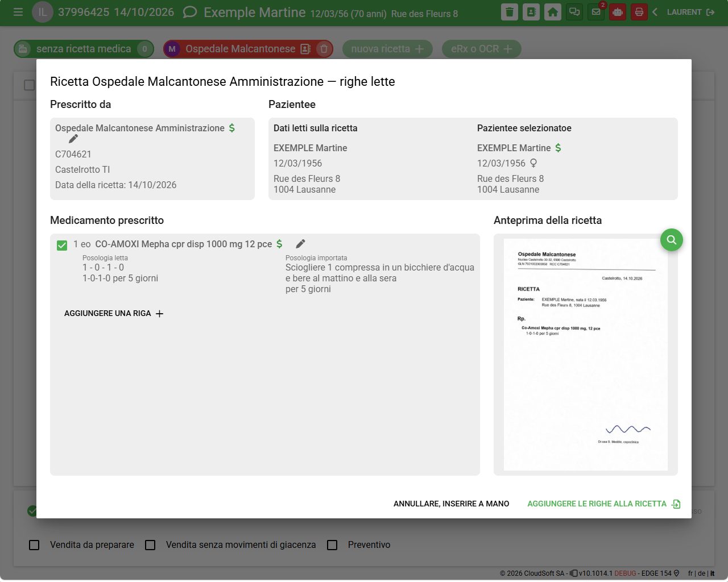Open the prescription preview thumbnail
The height and width of the screenshot is (582, 728).
[586, 355]
